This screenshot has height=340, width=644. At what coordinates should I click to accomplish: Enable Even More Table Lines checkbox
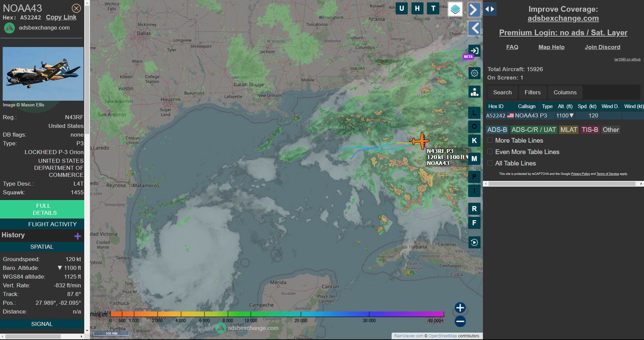(x=490, y=152)
